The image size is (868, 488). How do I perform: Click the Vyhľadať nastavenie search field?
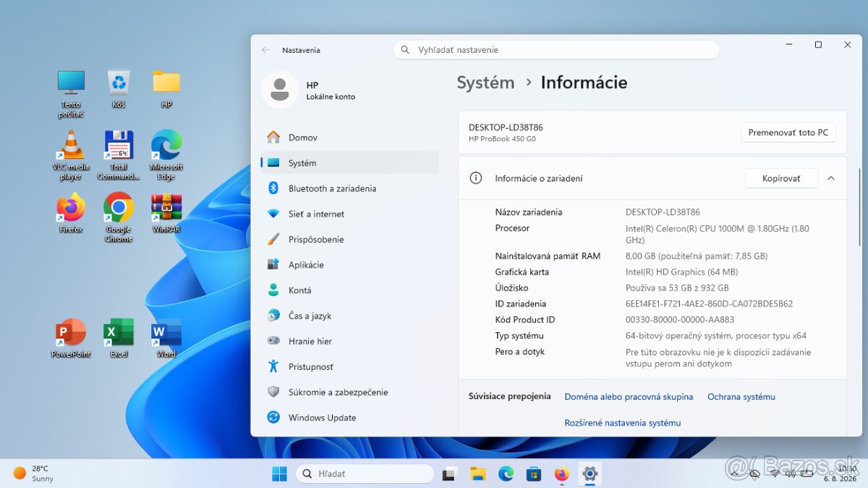[x=556, y=50]
